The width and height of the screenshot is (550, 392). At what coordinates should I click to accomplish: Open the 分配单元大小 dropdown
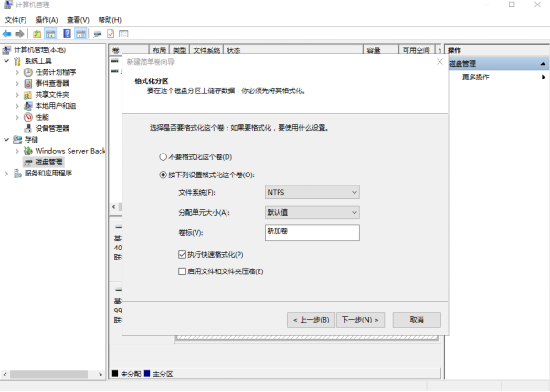312,212
